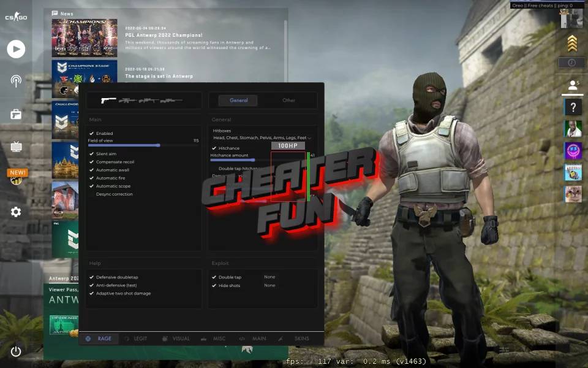The width and height of the screenshot is (588, 368).
Task: Open the Hitboxes selection dropdown
Action: click(262, 136)
